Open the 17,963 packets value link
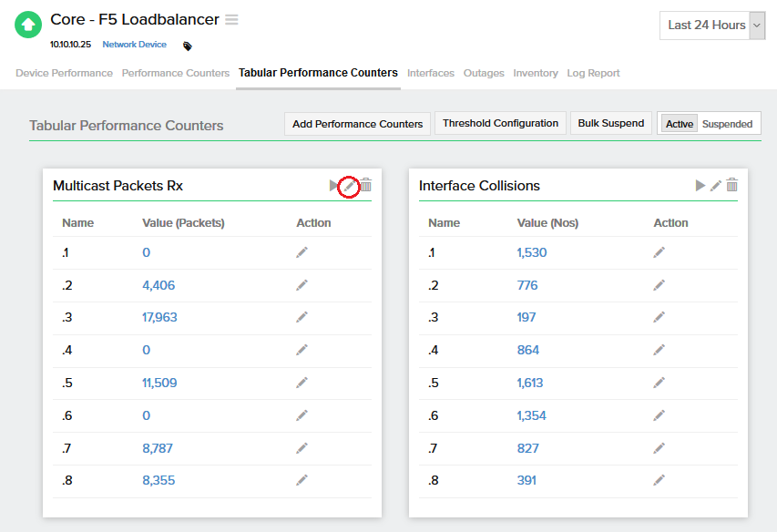This screenshot has width=777, height=532. click(x=160, y=318)
